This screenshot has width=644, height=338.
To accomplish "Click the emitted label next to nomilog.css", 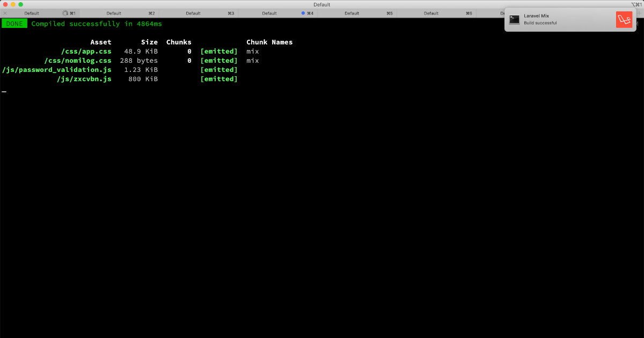I will tap(219, 60).
